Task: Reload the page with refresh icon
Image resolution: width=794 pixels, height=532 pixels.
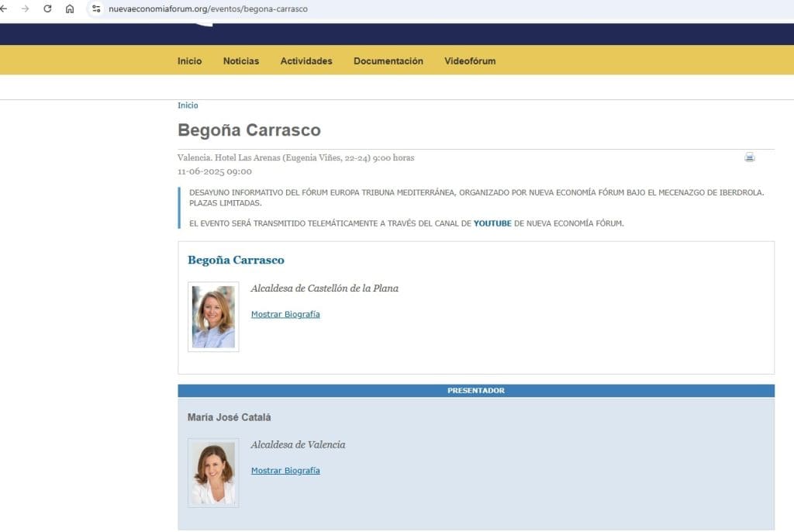Action: (47, 9)
